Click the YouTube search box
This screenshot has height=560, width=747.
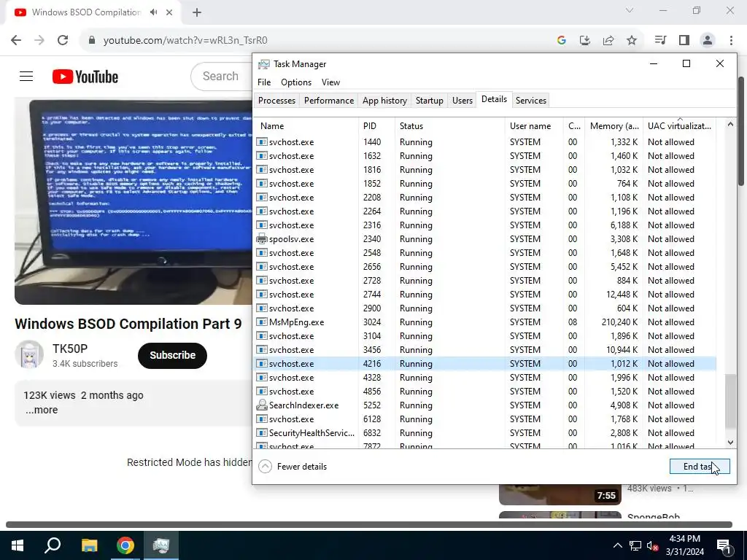222,76
